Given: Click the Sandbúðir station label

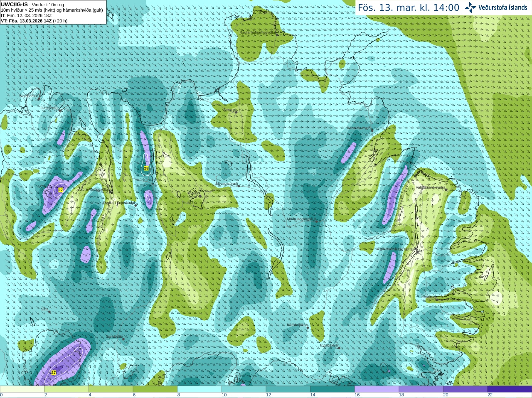Looking at the screenshot, I should click(x=114, y=337).
